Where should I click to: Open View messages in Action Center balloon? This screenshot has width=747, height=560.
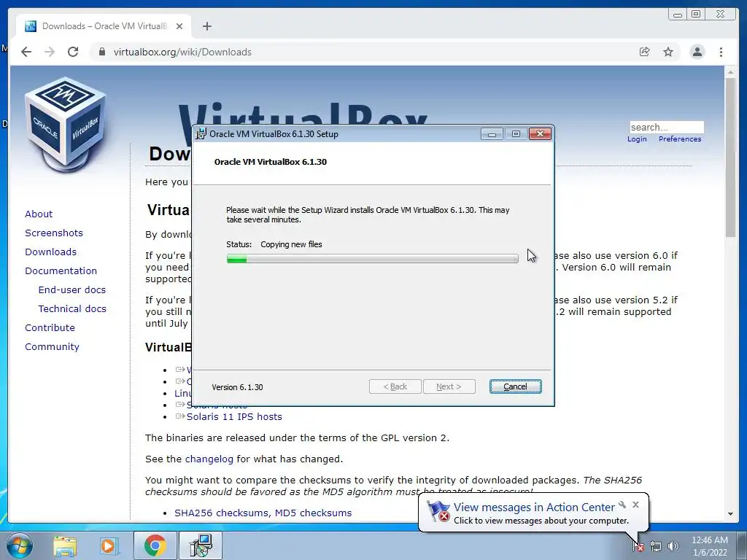pyautogui.click(x=534, y=507)
